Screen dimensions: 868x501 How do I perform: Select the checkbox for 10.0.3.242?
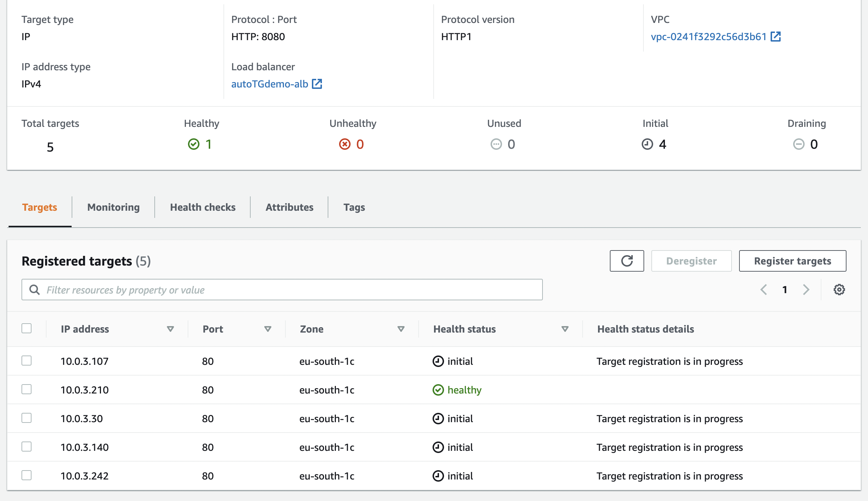tap(26, 475)
